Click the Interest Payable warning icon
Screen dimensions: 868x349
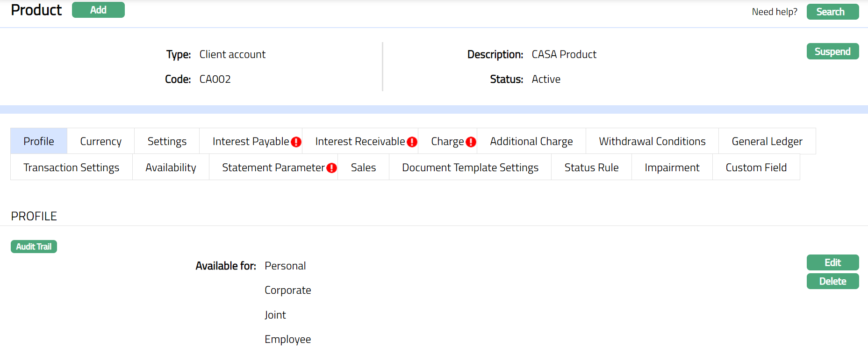coord(296,142)
